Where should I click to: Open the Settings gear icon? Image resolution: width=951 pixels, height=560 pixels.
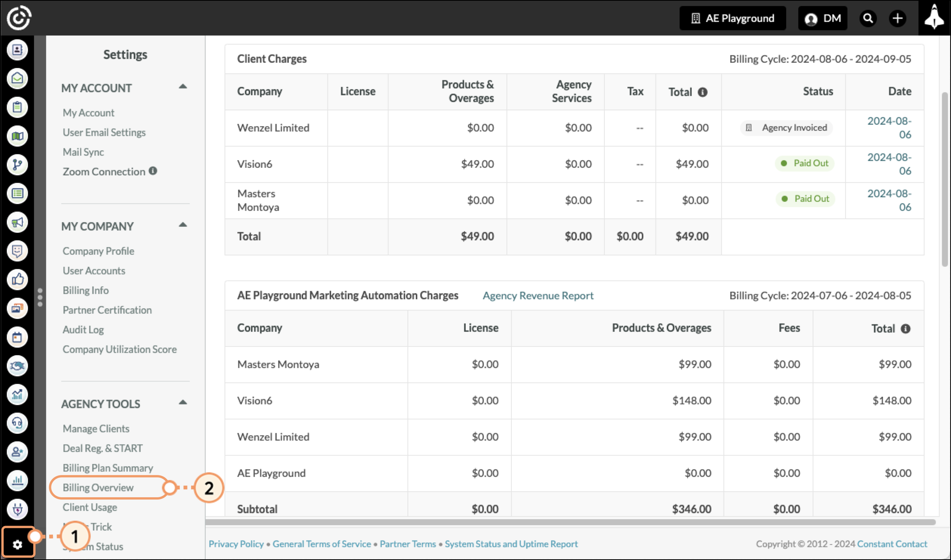click(x=17, y=544)
